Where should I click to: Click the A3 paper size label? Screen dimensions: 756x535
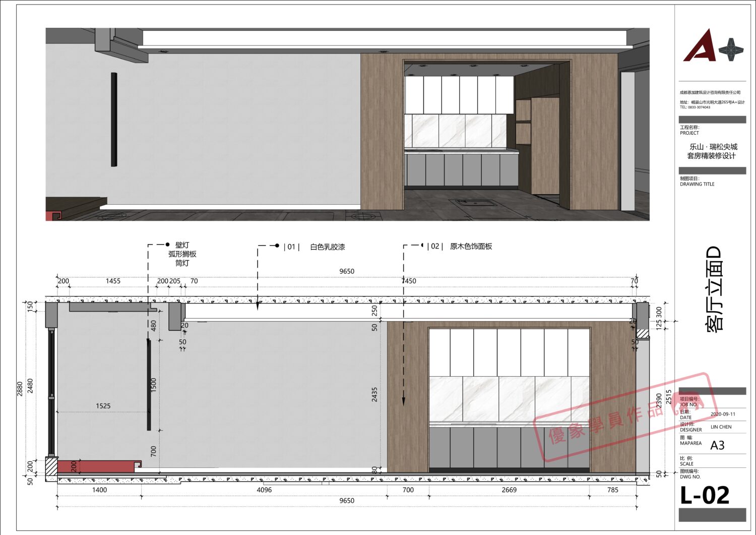[x=717, y=445]
